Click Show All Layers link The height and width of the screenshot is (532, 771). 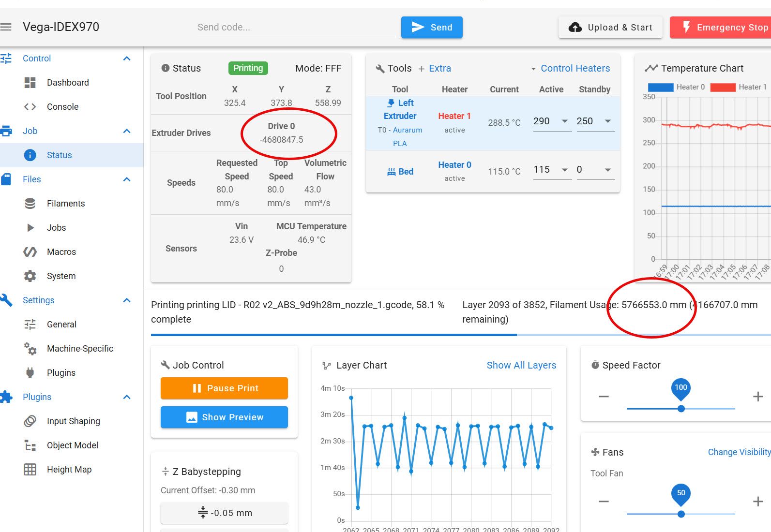tap(521, 366)
